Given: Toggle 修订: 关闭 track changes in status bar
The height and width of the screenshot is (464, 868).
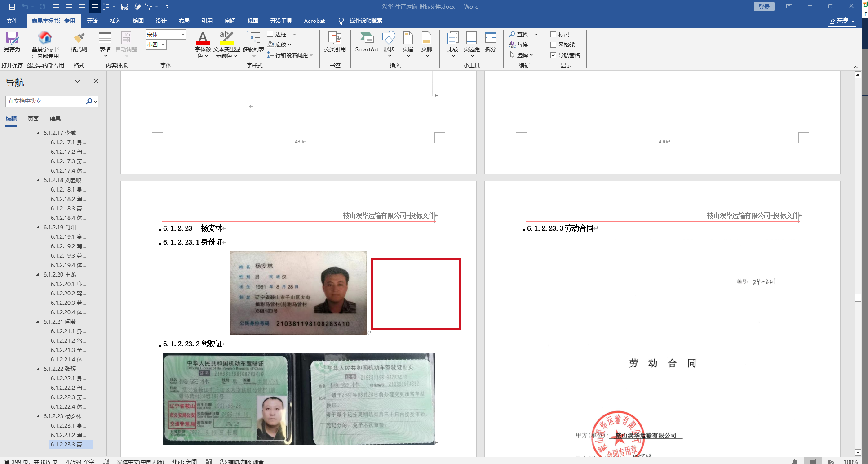Looking at the screenshot, I should (x=184, y=461).
